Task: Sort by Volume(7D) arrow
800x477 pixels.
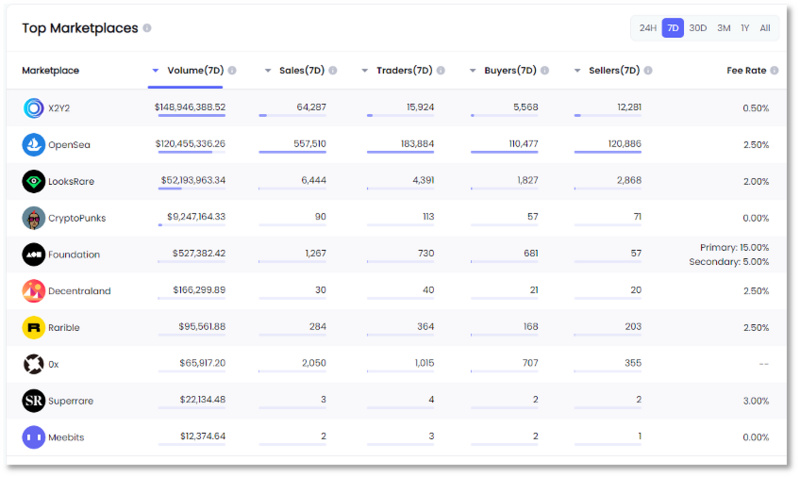Action: pos(156,70)
